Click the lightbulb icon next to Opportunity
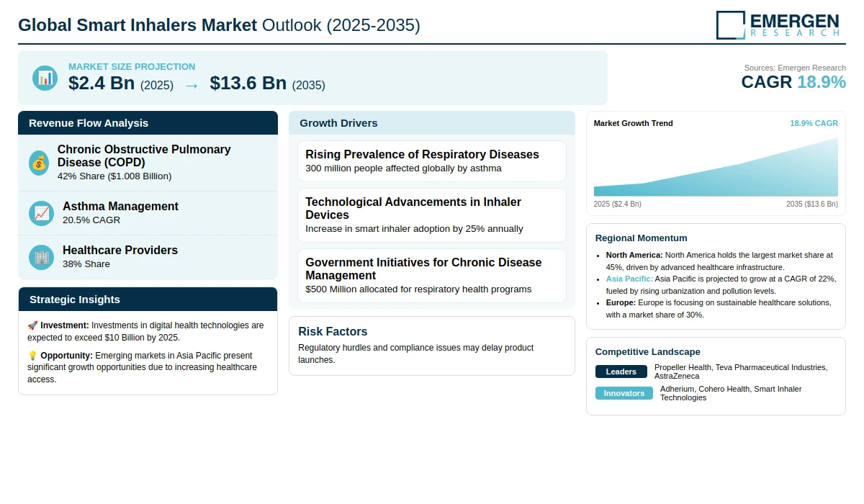This screenshot has height=504, width=864. (32, 356)
